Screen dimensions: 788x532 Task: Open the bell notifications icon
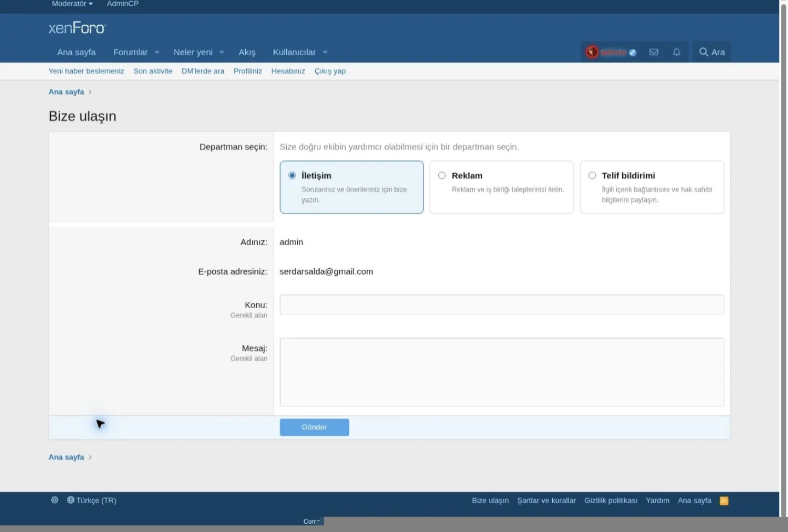pyautogui.click(x=676, y=52)
